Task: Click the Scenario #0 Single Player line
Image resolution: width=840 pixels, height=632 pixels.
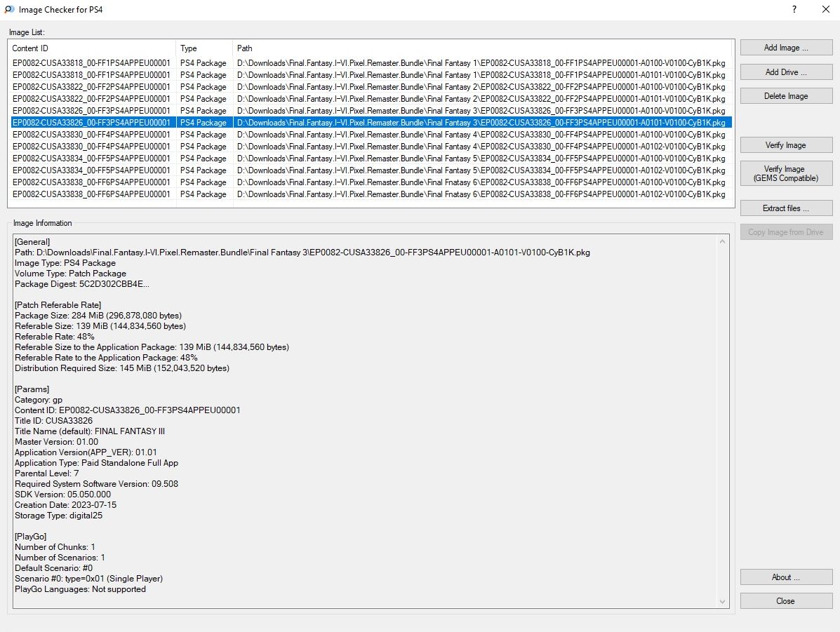Action: click(89, 579)
